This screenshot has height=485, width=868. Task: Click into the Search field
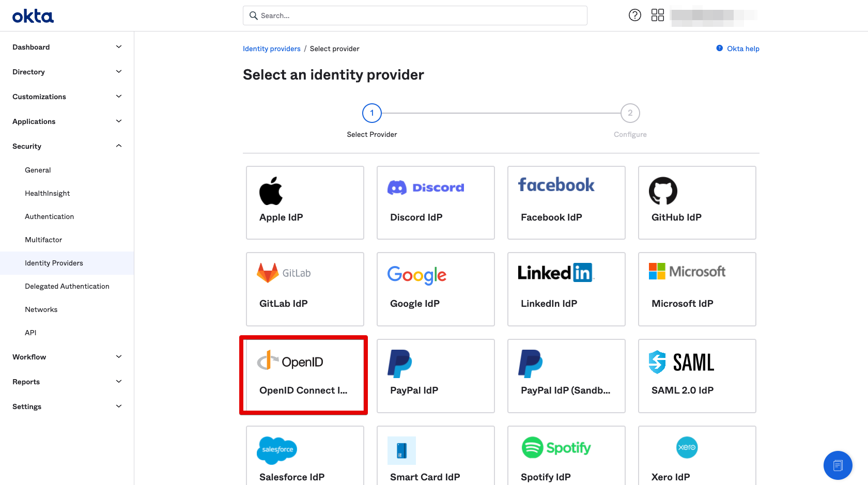pyautogui.click(x=415, y=15)
